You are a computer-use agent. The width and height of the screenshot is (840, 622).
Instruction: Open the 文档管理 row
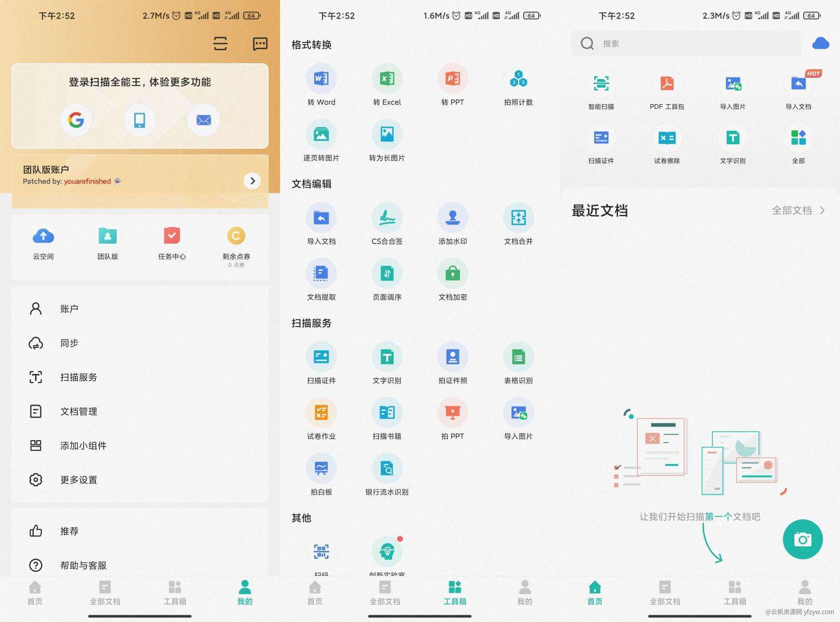pos(140,412)
